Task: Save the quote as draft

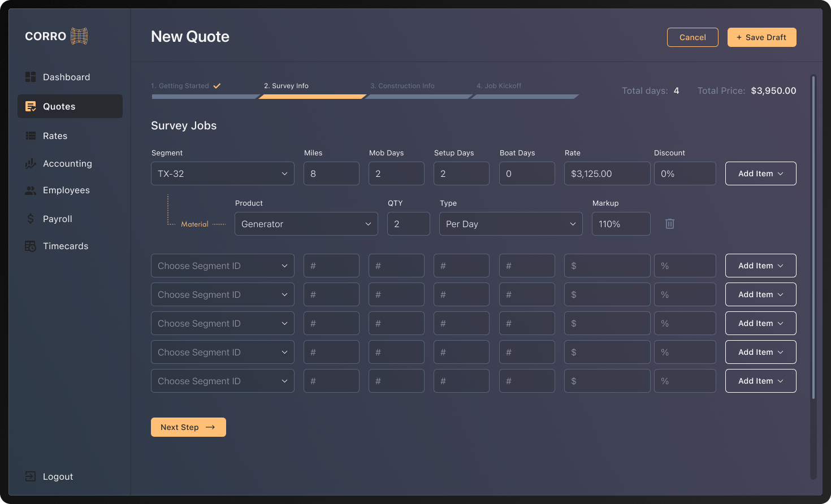Action: (762, 37)
